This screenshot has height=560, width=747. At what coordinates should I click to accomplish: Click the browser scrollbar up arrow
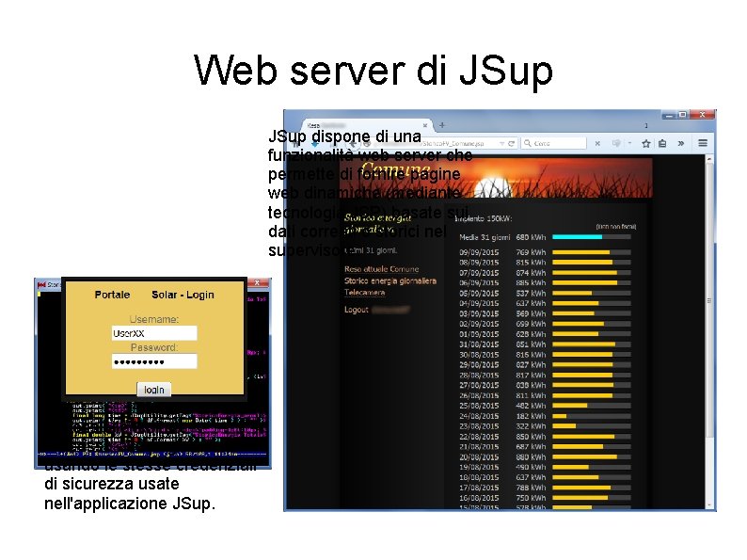click(709, 159)
